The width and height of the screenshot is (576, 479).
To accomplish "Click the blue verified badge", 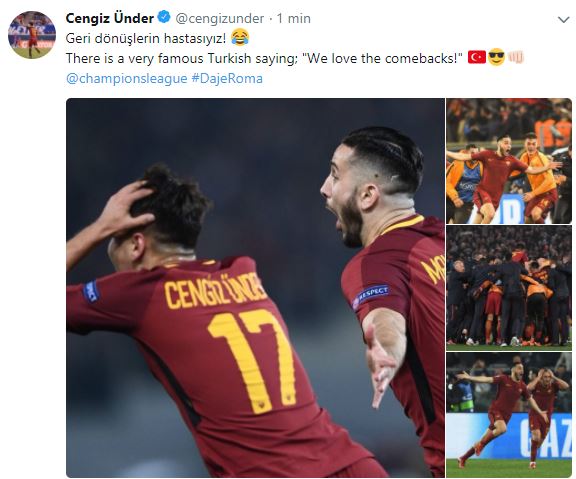I will point(164,17).
